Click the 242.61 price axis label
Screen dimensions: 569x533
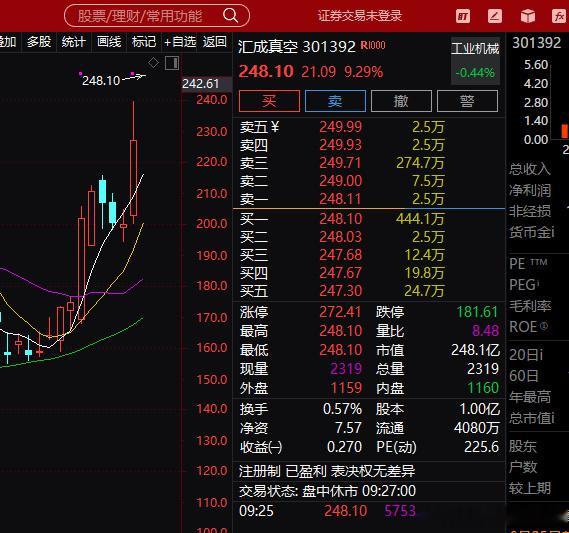click(x=206, y=84)
